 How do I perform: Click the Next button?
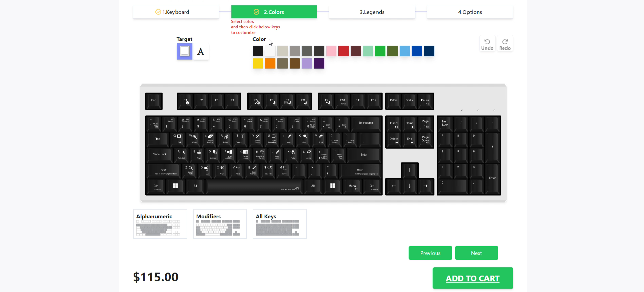(476, 253)
